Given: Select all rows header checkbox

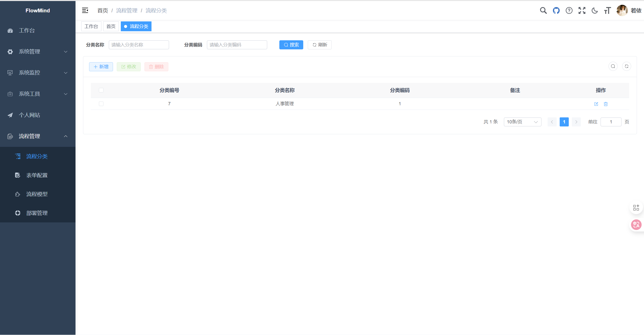Looking at the screenshot, I should click(101, 90).
